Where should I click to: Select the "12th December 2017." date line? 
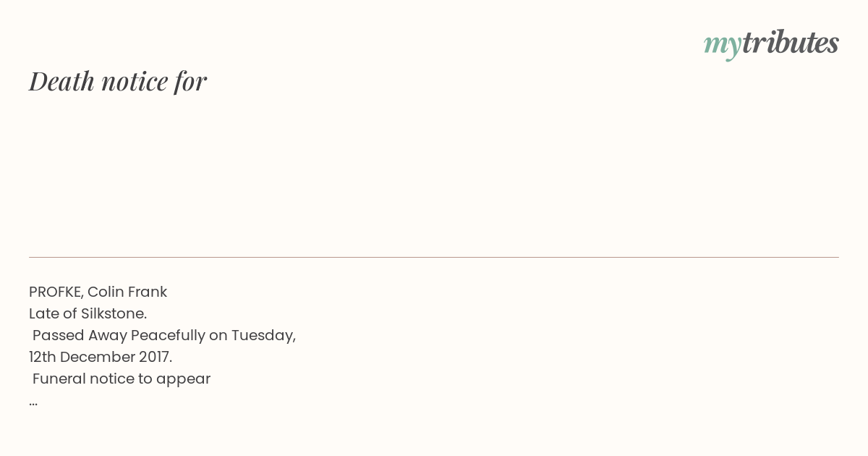coord(101,358)
